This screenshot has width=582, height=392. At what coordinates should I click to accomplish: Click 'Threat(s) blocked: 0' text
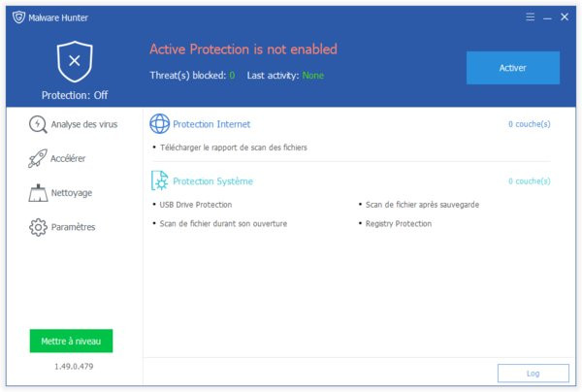[192, 76]
